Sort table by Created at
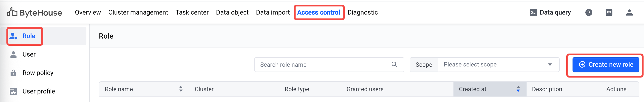This screenshot has width=644, height=102. (518, 89)
